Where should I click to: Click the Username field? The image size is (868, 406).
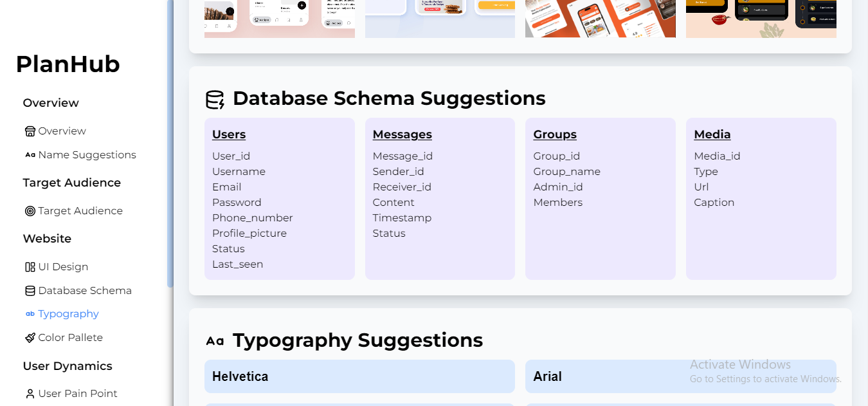(x=239, y=172)
